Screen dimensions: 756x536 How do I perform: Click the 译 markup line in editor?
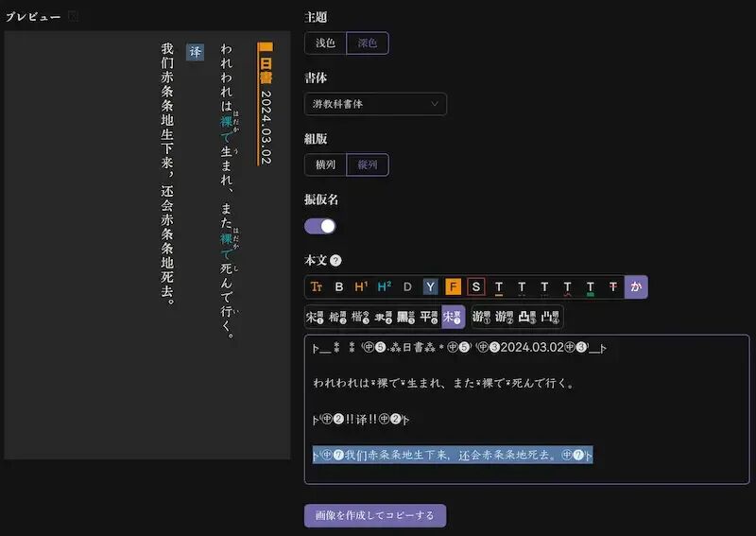pyautogui.click(x=361, y=419)
